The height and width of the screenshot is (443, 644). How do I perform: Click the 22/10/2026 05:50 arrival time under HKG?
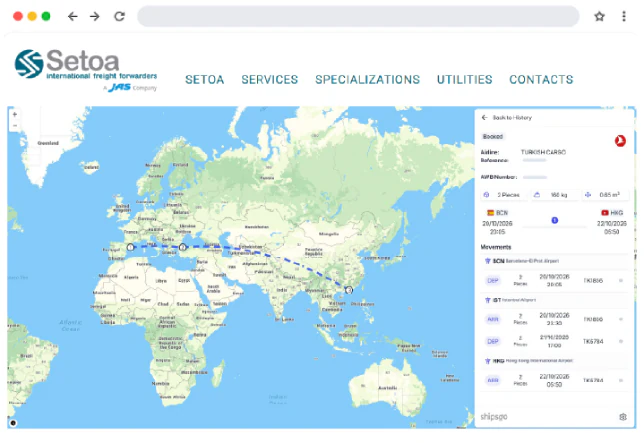pos(612,227)
